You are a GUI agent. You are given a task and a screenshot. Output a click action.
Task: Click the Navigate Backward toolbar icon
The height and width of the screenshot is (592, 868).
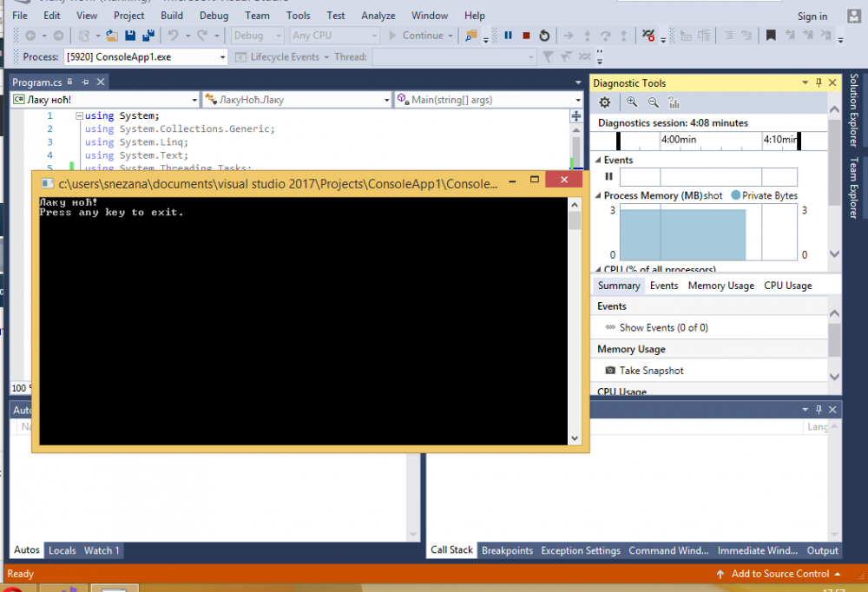click(30, 36)
